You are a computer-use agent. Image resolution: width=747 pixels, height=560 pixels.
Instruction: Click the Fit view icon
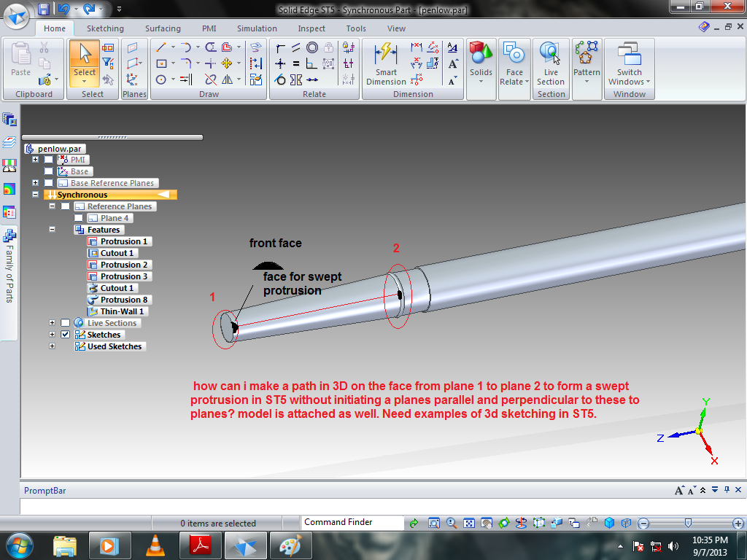click(x=469, y=524)
